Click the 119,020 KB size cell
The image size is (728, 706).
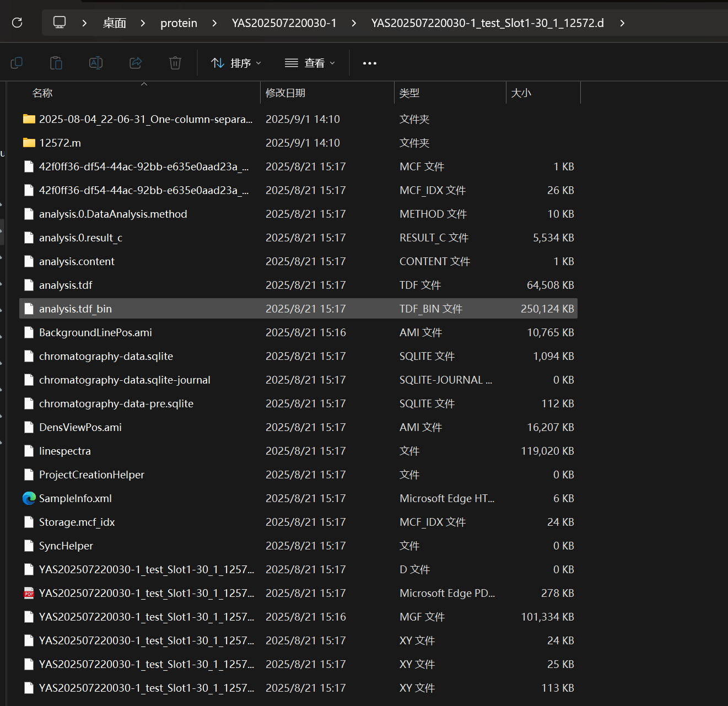[547, 451]
